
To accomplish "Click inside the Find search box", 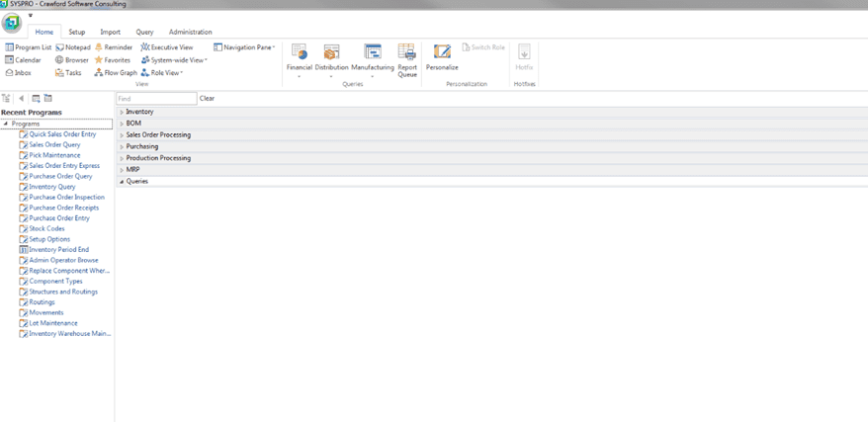I will click(x=156, y=99).
